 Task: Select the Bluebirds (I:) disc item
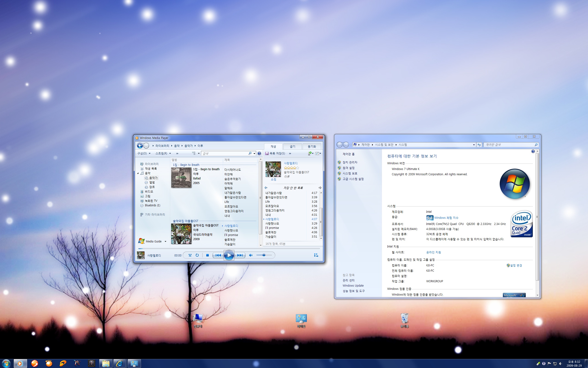(x=150, y=205)
